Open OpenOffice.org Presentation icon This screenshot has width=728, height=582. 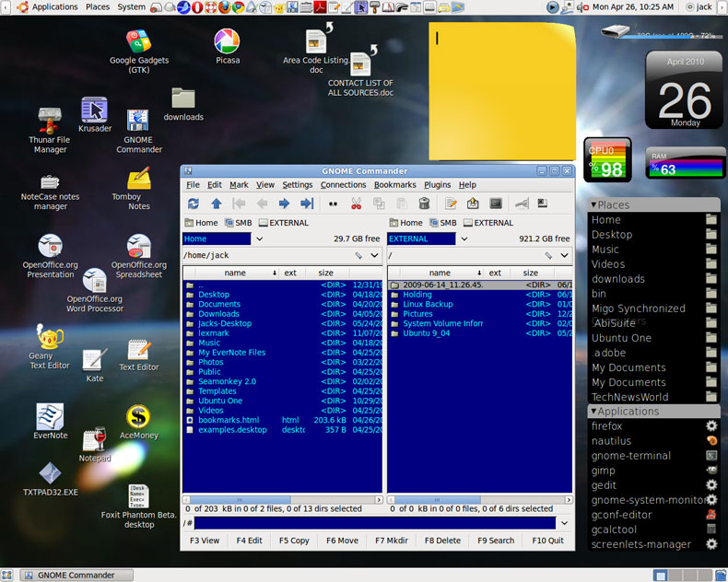click(50, 256)
